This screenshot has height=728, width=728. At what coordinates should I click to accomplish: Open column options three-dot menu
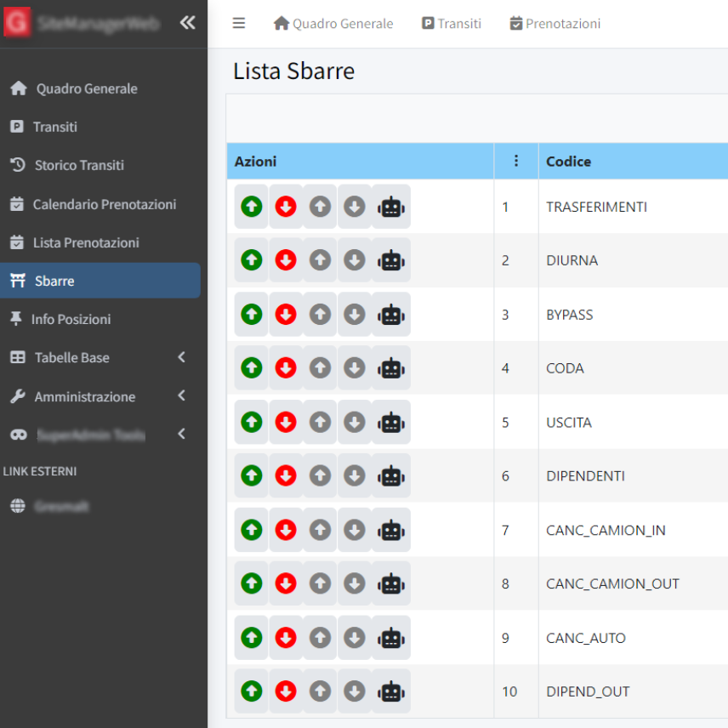[516, 161]
